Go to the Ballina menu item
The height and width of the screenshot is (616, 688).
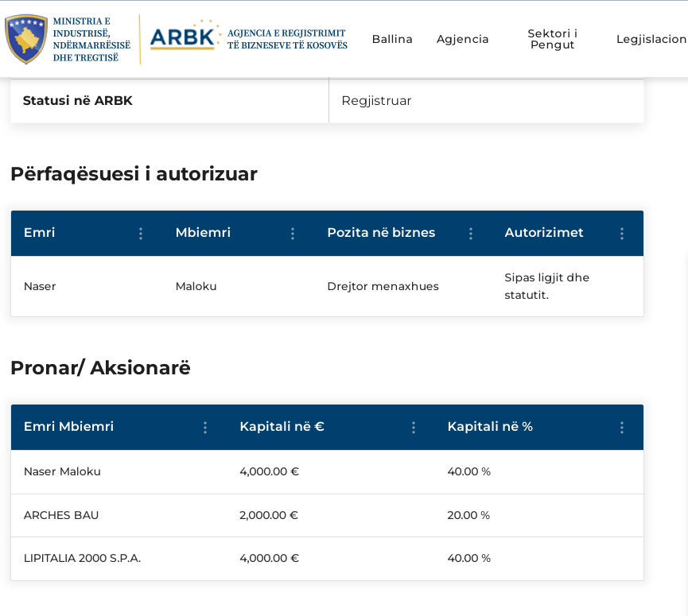coord(392,39)
